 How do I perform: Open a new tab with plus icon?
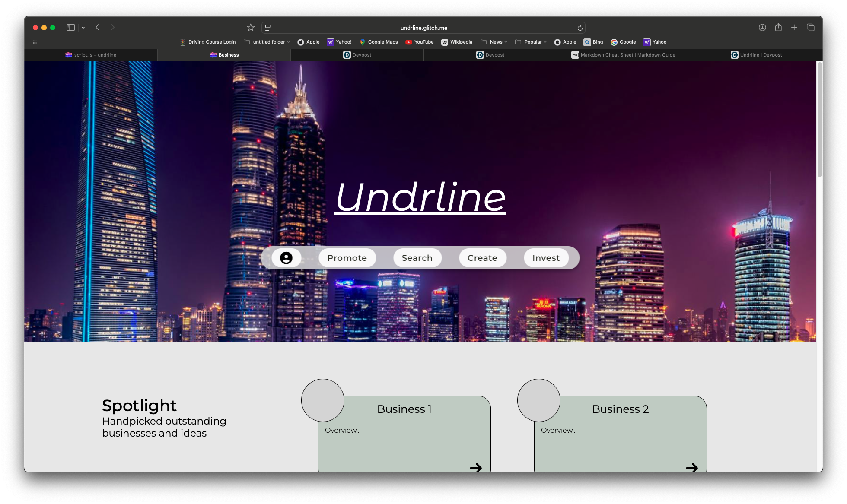(x=794, y=28)
